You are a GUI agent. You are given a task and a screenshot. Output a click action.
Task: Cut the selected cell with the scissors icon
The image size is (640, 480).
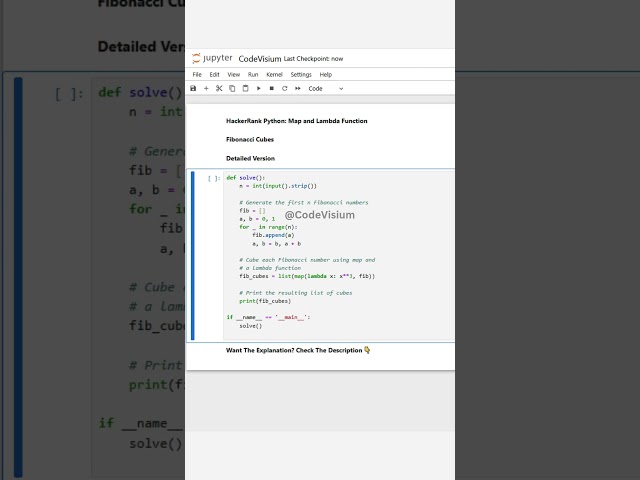(219, 88)
